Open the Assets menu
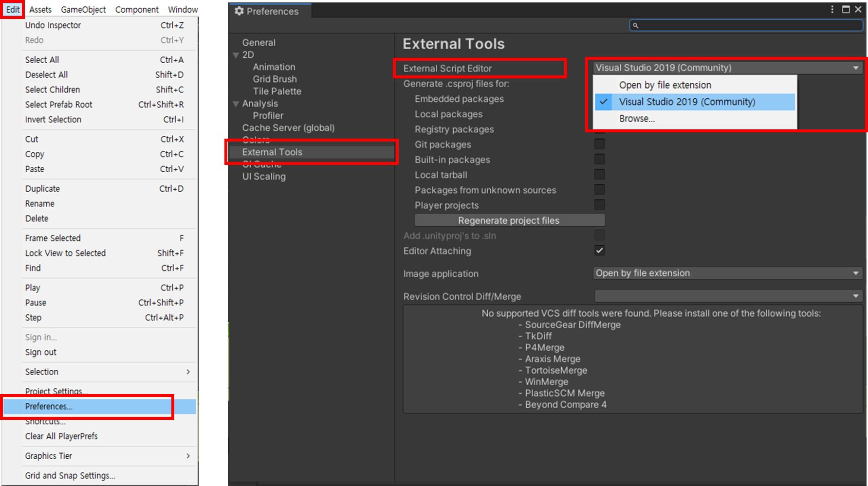Screen dimensions: 868x486 [x=40, y=9]
